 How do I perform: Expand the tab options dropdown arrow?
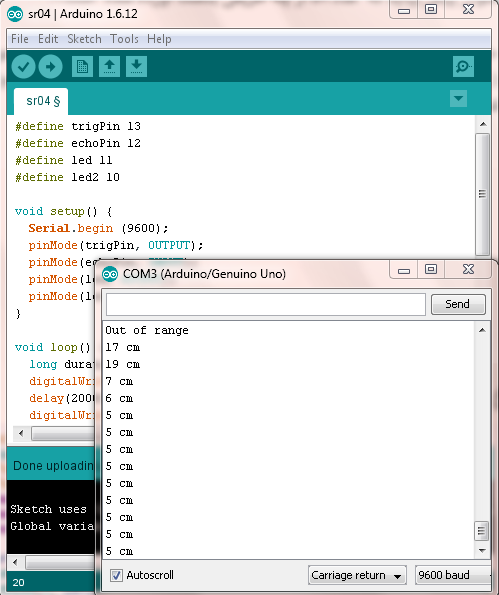pyautogui.click(x=458, y=99)
